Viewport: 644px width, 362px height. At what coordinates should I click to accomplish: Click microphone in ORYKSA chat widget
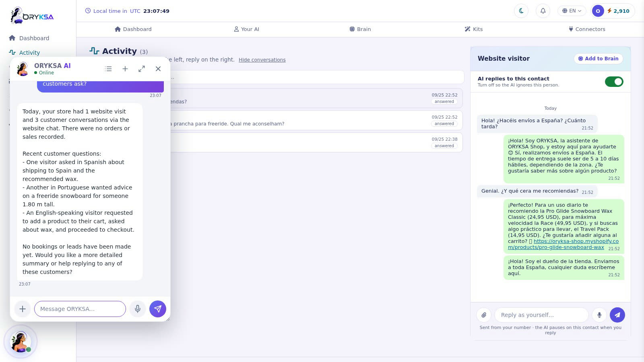pos(138,309)
